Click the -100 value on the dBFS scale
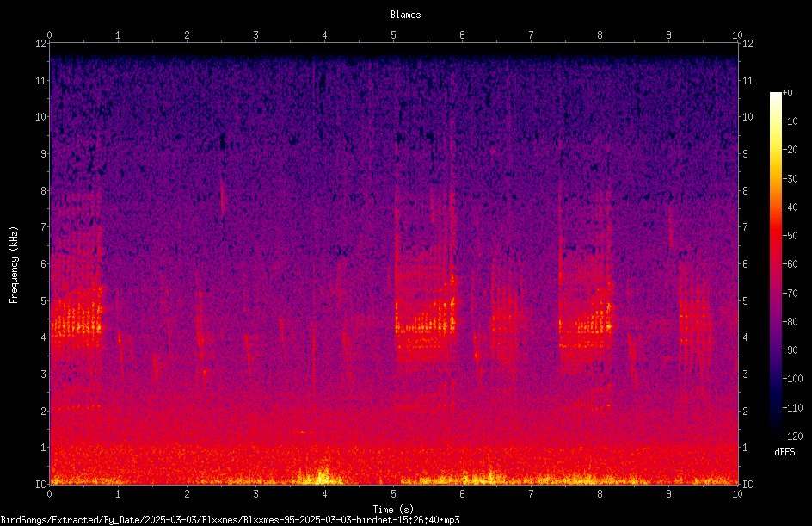Viewport: 812px width, 526px height. [792, 378]
